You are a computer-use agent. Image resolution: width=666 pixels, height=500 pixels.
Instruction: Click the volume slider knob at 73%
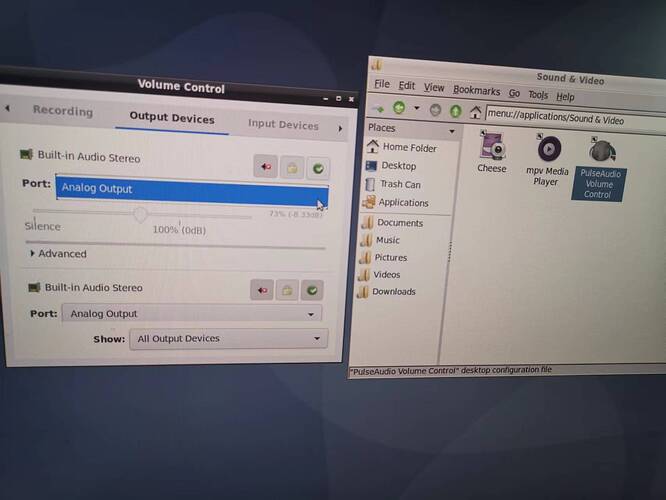141,213
